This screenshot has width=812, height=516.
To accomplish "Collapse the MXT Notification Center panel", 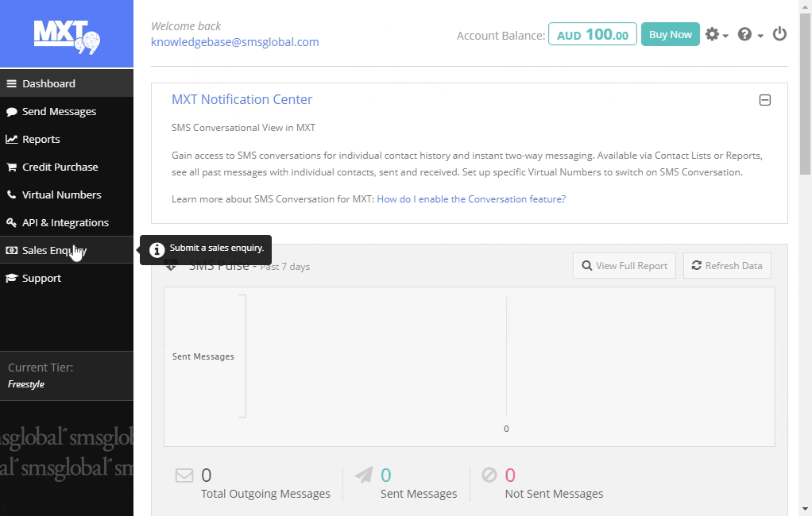I will (x=764, y=100).
